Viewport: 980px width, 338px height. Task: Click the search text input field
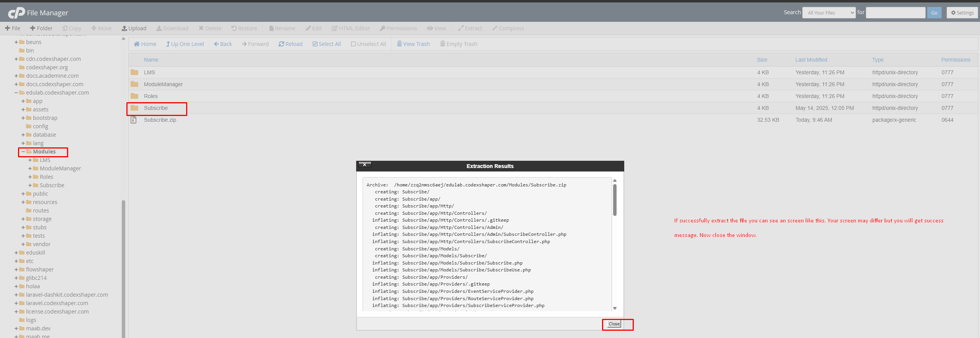click(895, 13)
